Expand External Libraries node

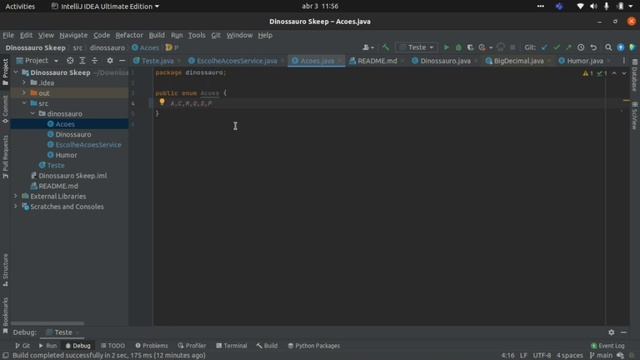point(16,196)
